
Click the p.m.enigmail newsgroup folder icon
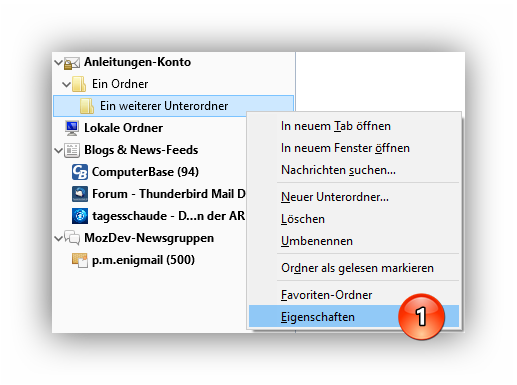[80, 260]
